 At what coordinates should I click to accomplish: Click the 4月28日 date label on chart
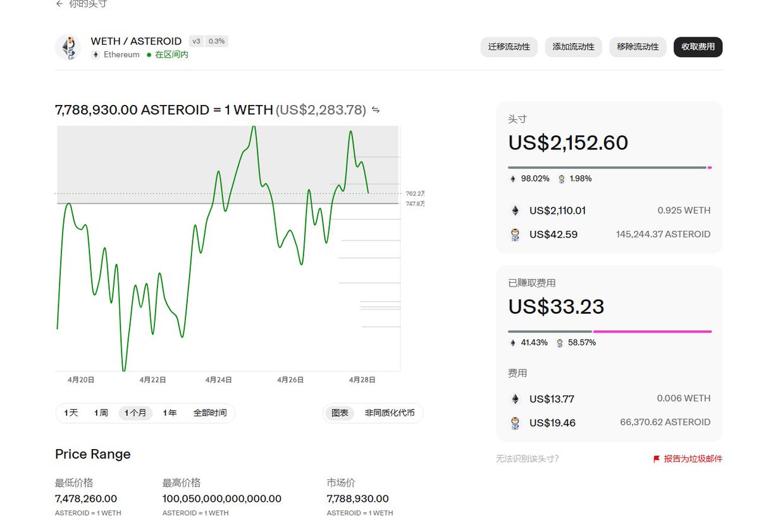(362, 380)
